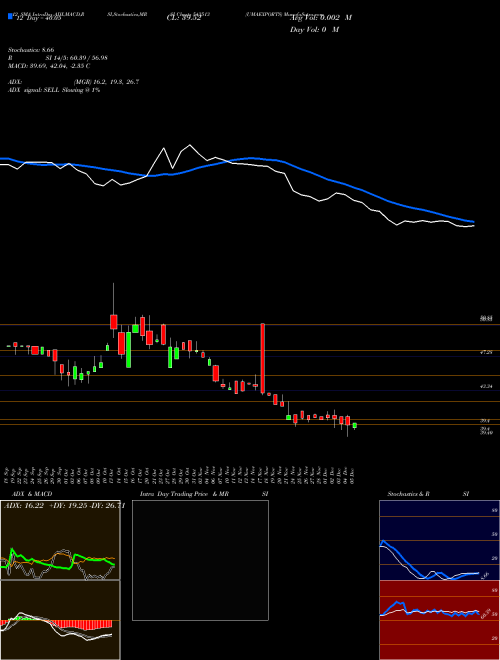Click the 42.34 price axis label

[x=486, y=386]
